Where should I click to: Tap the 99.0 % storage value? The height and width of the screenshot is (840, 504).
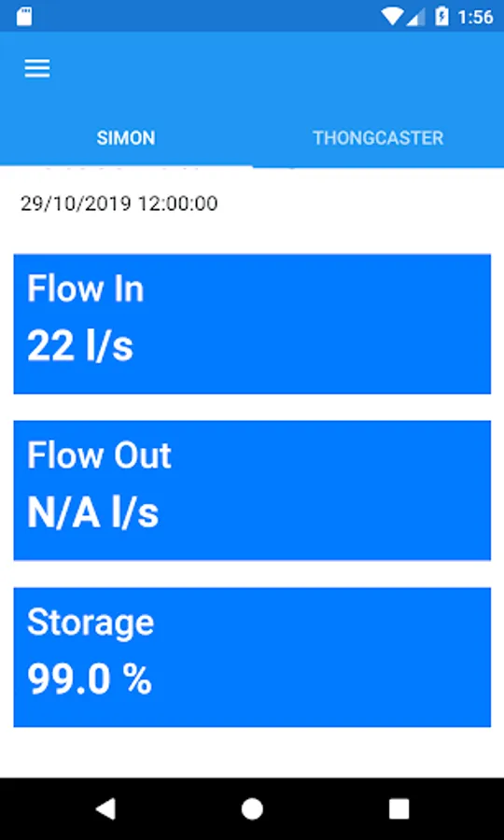click(x=90, y=679)
